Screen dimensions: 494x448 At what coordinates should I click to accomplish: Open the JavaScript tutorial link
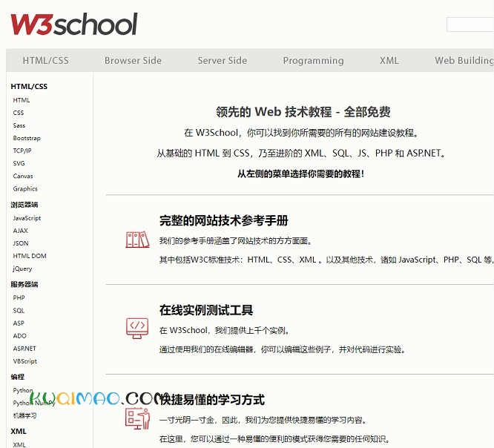(27, 218)
